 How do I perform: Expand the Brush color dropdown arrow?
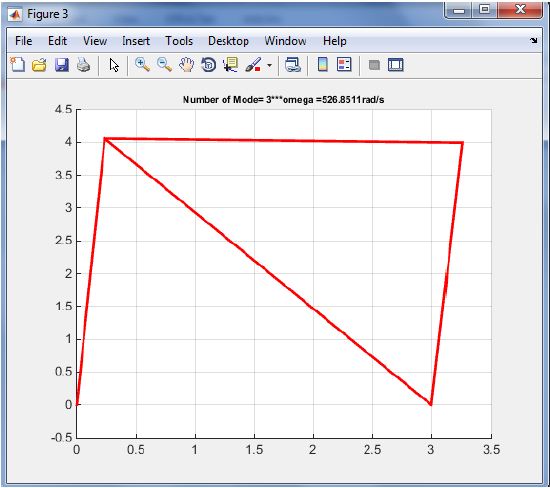pyautogui.click(x=269, y=65)
